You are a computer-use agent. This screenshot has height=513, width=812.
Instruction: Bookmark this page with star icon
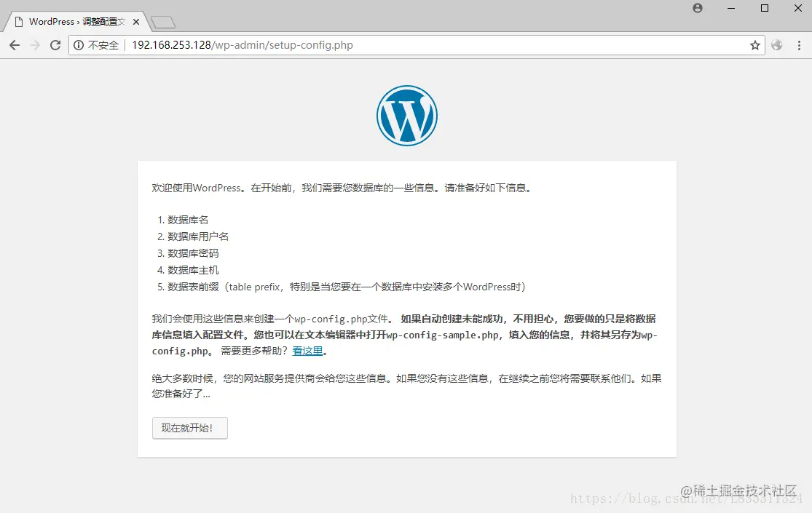click(x=754, y=45)
